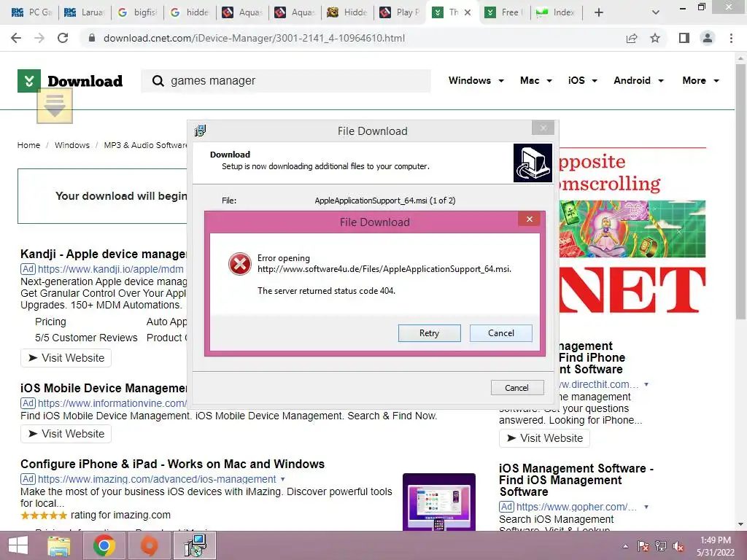Screen dimensions: 747x560
Task: Open a new browser tab
Action: pyautogui.click(x=599, y=12)
